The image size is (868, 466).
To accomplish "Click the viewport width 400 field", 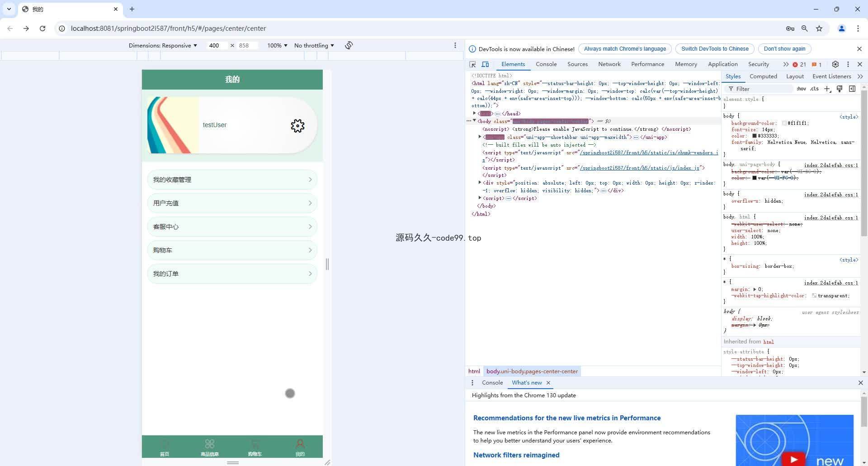I will [x=217, y=45].
